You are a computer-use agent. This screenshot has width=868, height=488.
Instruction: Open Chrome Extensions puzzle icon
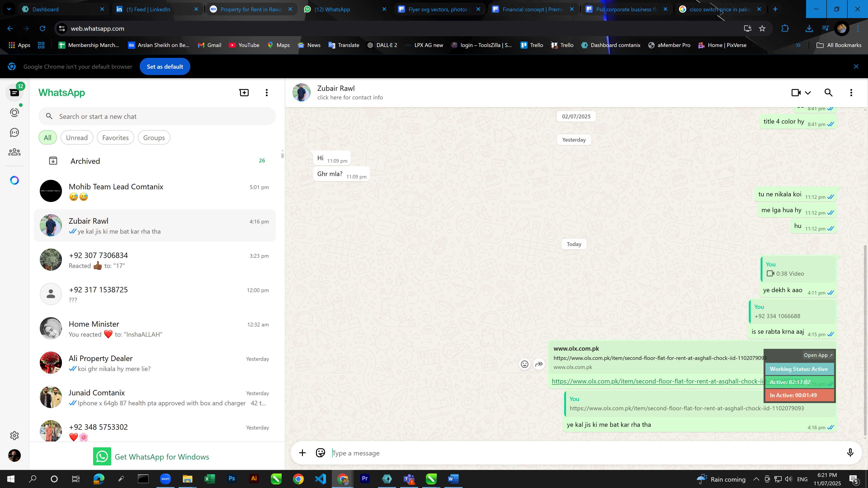[x=785, y=29]
